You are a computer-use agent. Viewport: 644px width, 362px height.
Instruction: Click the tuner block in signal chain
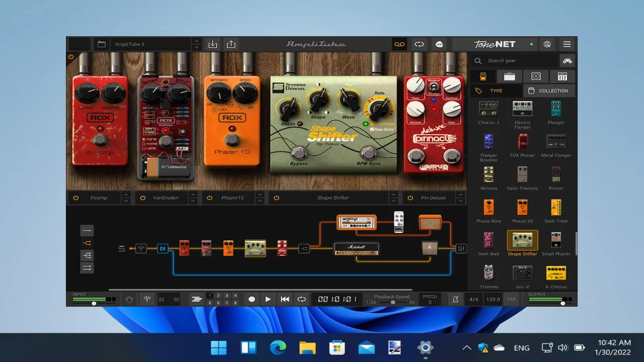pyautogui.click(x=141, y=248)
